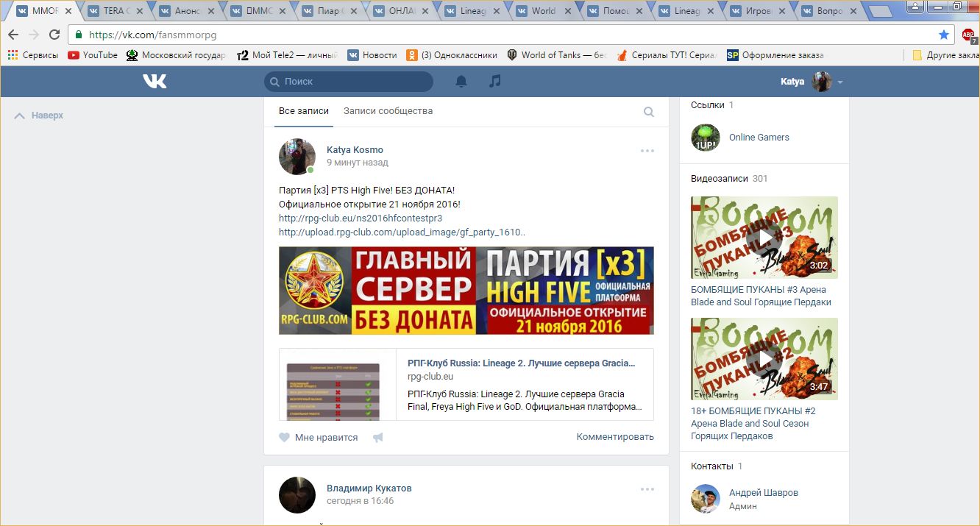This screenshot has width=980, height=526.
Task: Open the rpg-club.eu/ns2016hfcontestpr3 link
Action: point(361,218)
